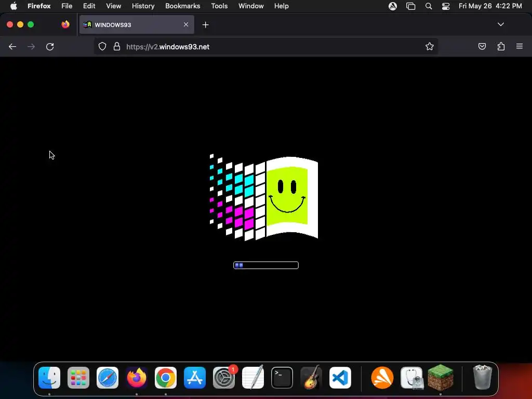Open the History menu

(x=143, y=6)
